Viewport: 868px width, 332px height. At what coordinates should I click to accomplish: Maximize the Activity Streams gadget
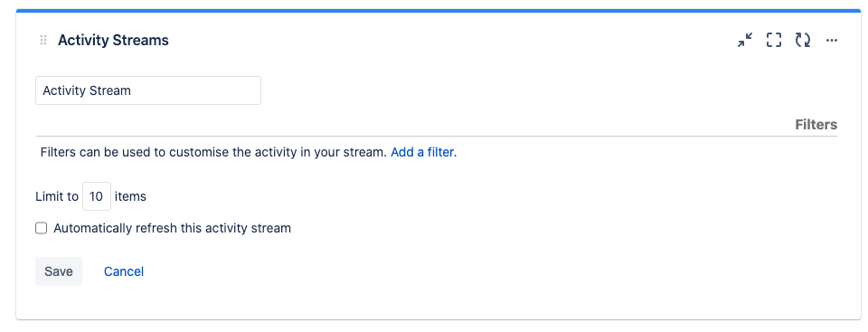[774, 40]
